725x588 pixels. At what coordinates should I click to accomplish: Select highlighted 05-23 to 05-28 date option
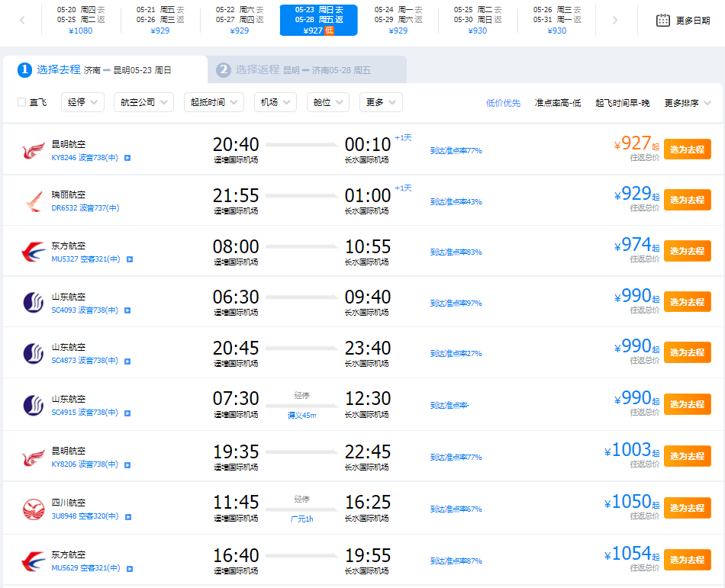pos(318,20)
